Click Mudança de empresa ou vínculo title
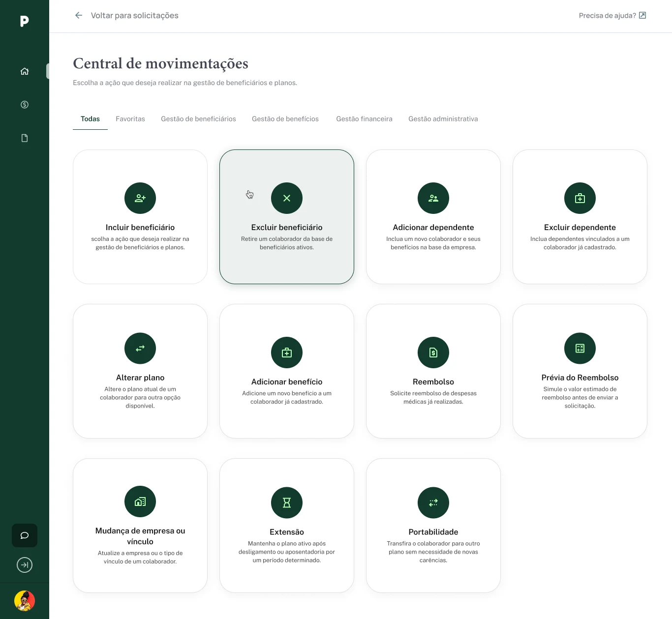The image size is (672, 619). (140, 536)
